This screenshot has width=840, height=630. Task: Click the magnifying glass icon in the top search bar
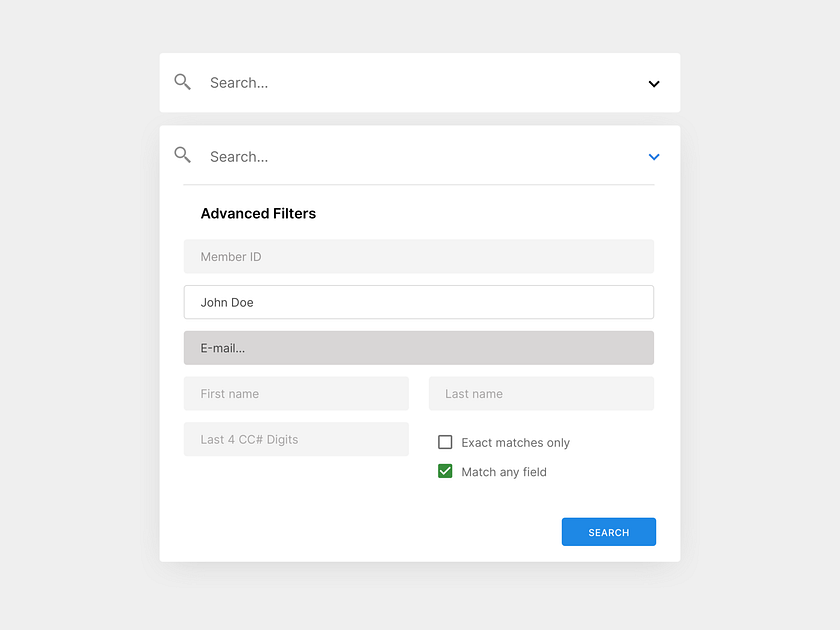click(x=182, y=82)
